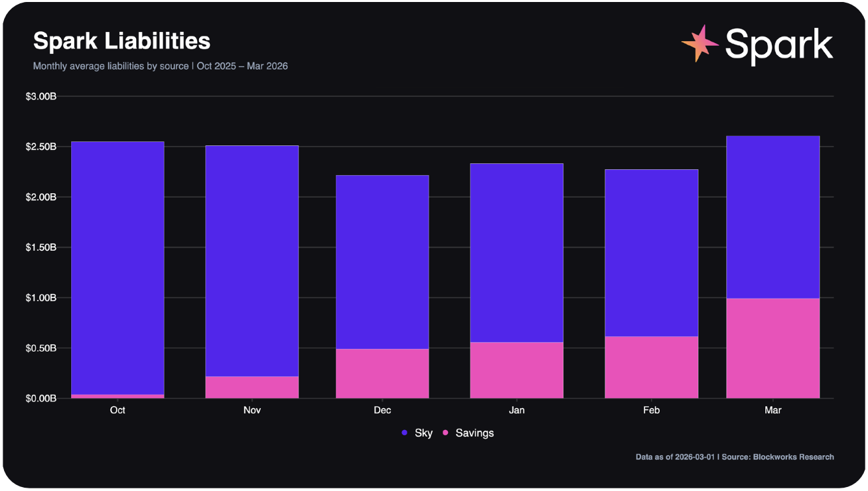Click the $2.00B axis label
The height and width of the screenshot is (491, 868).
(41, 197)
